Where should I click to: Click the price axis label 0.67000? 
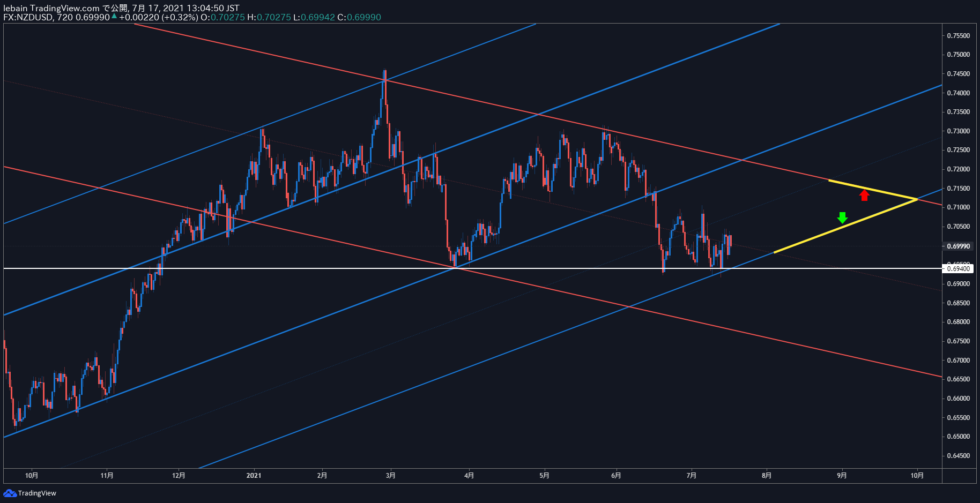(959, 361)
